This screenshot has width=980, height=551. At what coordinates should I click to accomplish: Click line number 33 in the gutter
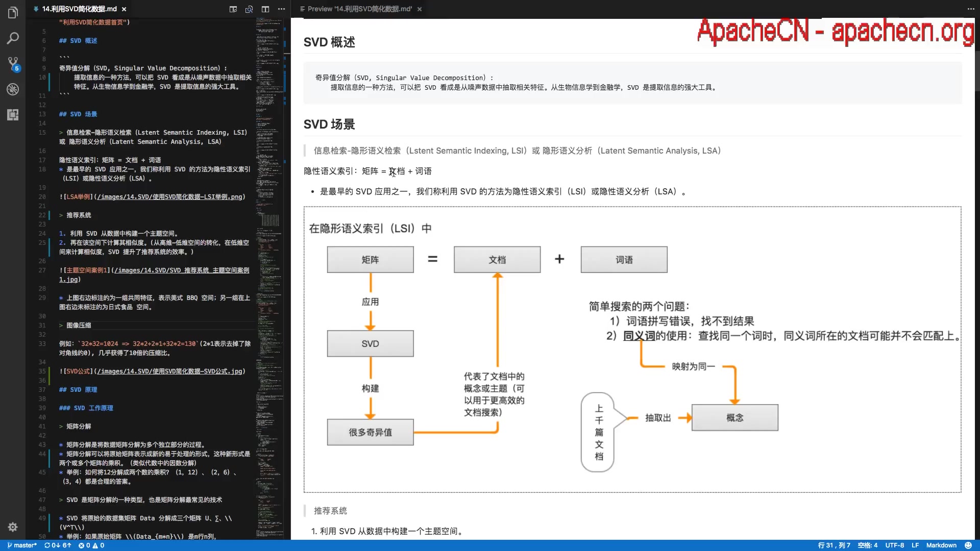coord(42,344)
